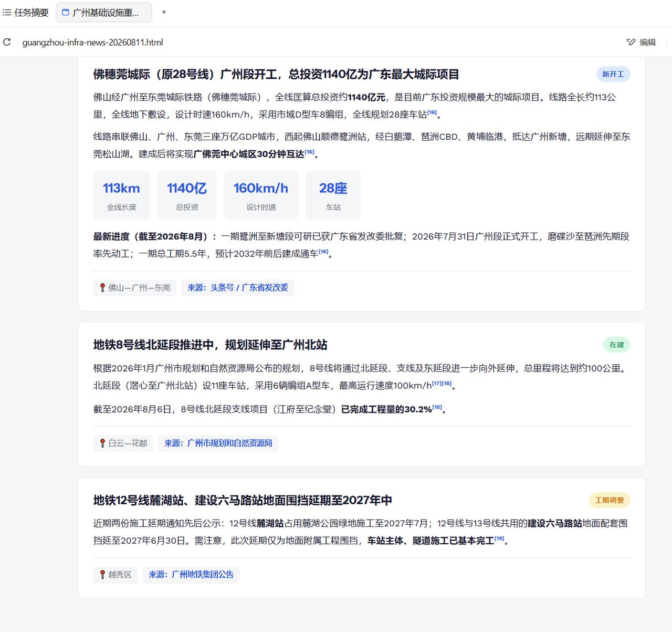The image size is (672, 632).
Task: Click the bold text 已完成工程量的30.2%
Action: pos(386,409)
